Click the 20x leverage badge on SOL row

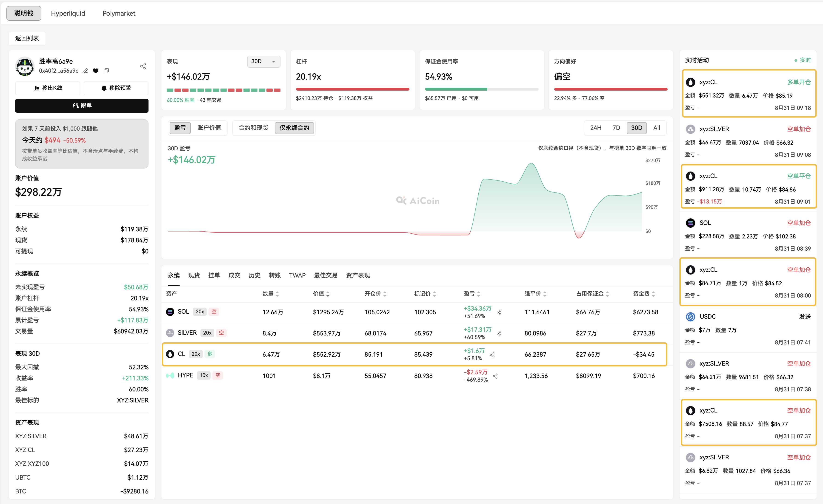coord(200,312)
